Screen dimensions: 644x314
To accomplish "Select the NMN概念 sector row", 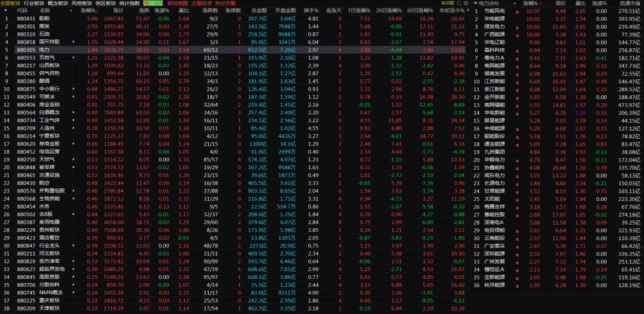I will click(233, 292).
